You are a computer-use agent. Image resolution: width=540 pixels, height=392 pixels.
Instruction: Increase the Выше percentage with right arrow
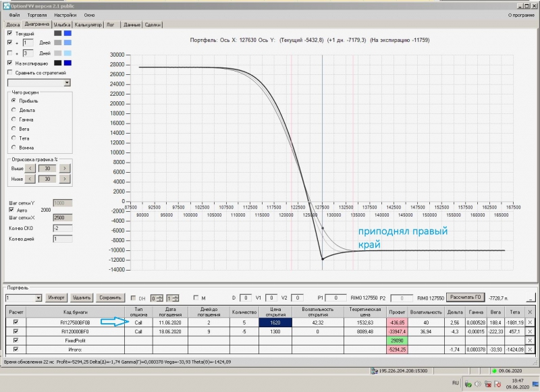coord(64,168)
